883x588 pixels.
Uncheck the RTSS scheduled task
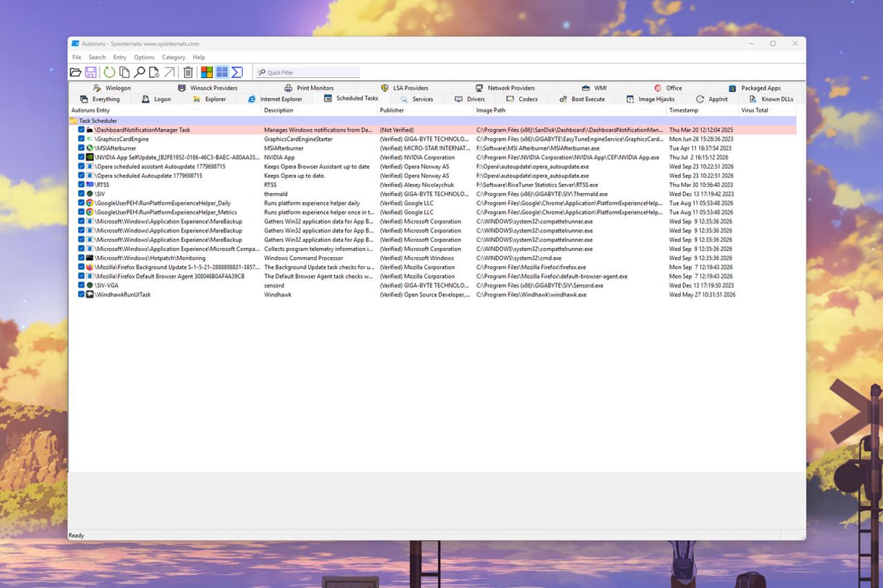(x=81, y=185)
